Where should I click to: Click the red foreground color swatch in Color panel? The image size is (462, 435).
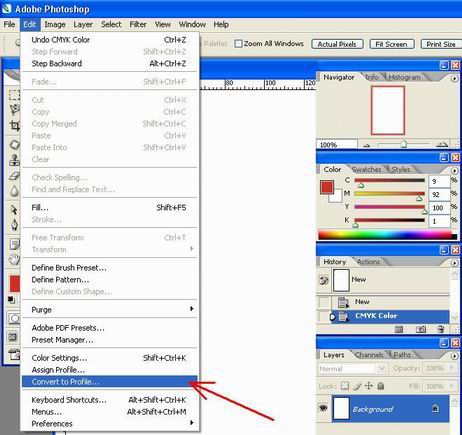[327, 187]
